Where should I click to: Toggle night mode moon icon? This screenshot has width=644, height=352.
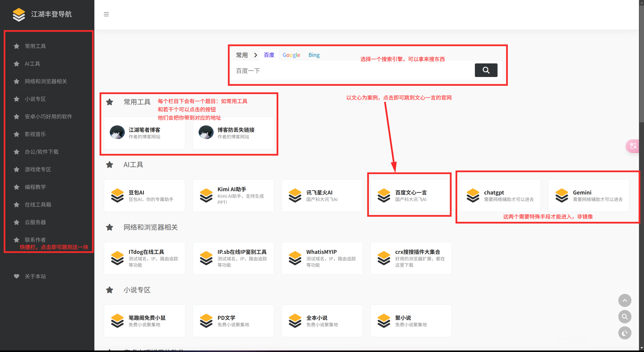tap(624, 333)
